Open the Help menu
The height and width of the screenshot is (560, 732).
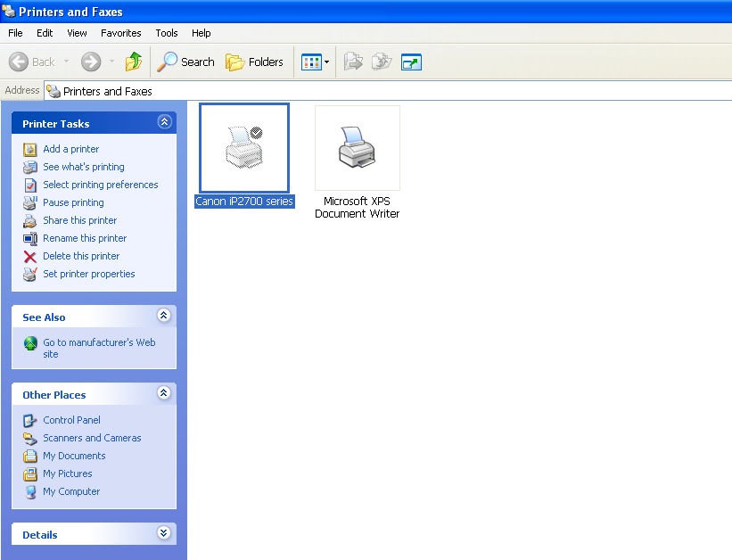pyautogui.click(x=202, y=33)
